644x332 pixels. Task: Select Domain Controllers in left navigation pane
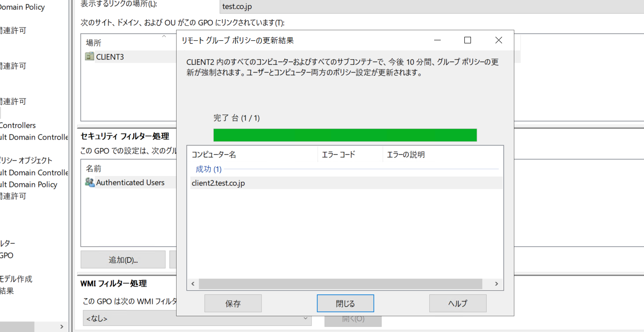tap(18, 125)
